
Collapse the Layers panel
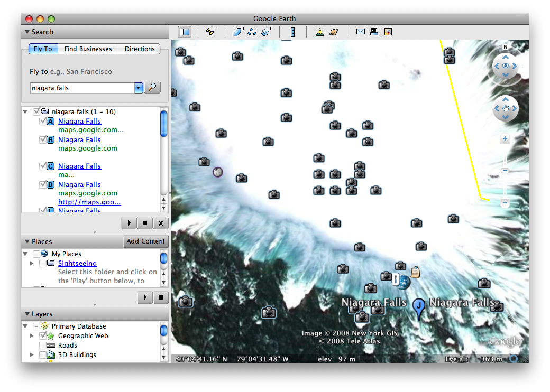27,314
